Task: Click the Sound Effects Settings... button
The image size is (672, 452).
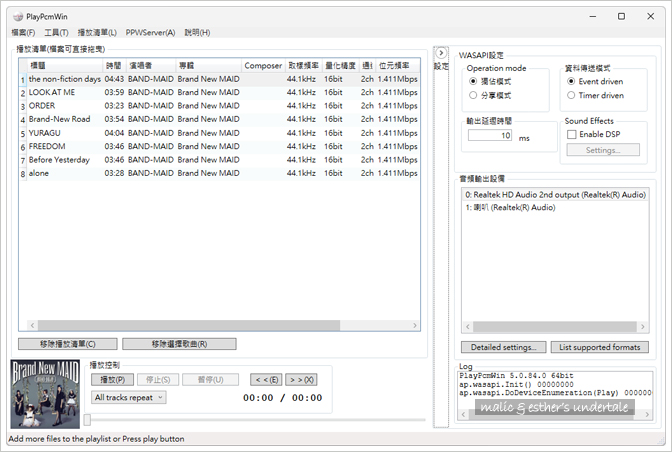Action: pos(603,150)
